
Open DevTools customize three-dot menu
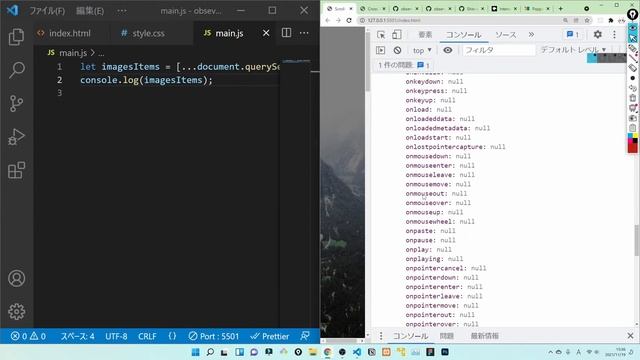614,35
